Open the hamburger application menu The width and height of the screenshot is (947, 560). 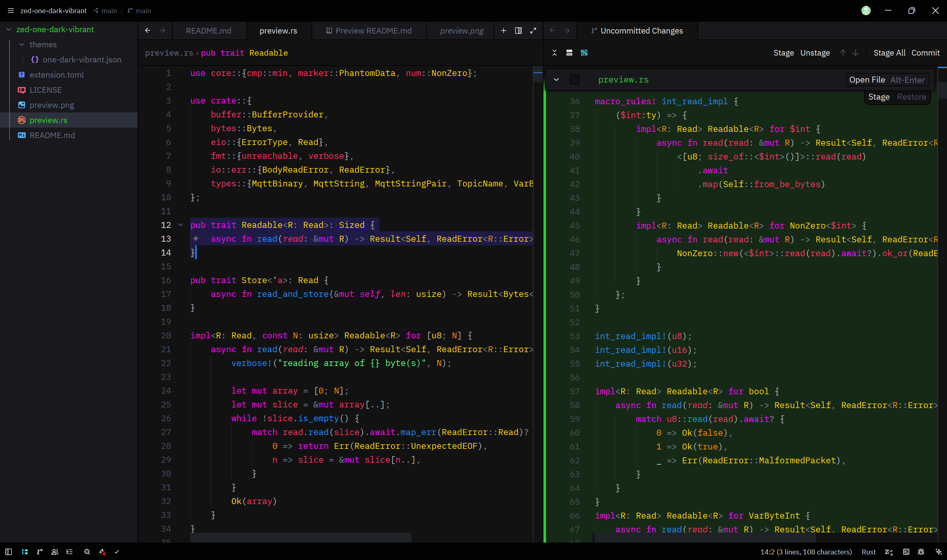11,11
